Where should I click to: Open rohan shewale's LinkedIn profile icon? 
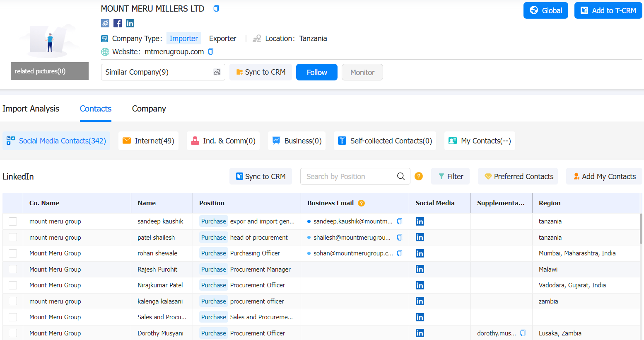pos(420,253)
